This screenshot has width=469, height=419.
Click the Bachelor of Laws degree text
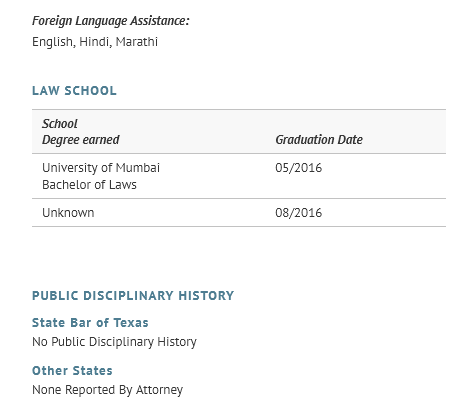pyautogui.click(x=89, y=185)
